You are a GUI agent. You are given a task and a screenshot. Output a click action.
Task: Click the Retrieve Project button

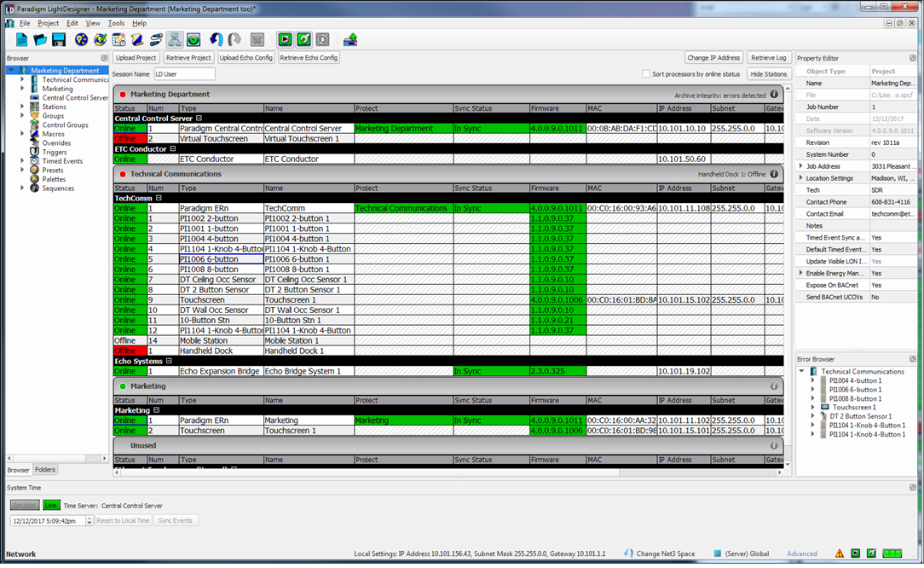(x=188, y=58)
